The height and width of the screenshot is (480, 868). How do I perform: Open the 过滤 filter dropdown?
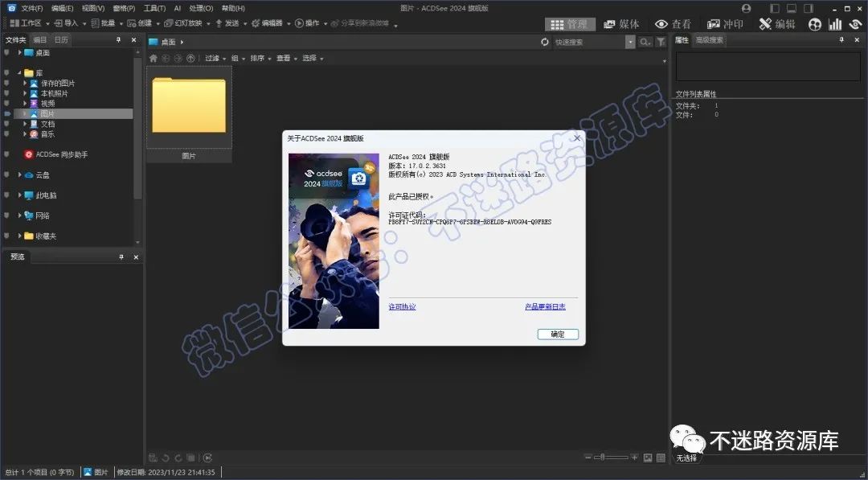click(216, 58)
